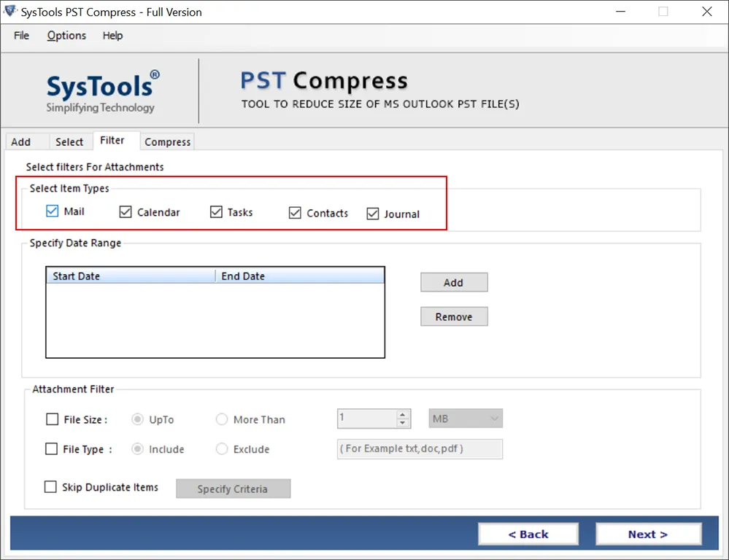Uncheck the Contacts item type
This screenshot has width=729, height=560.
click(295, 213)
